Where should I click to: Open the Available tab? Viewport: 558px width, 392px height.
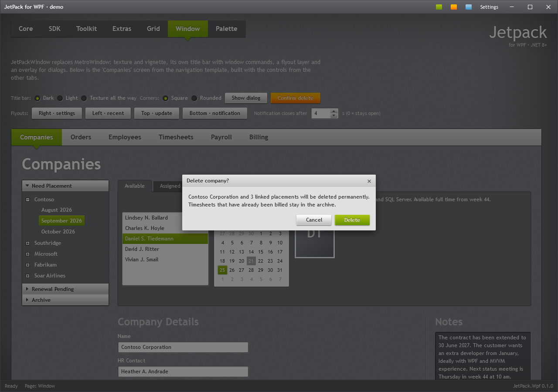pos(135,186)
